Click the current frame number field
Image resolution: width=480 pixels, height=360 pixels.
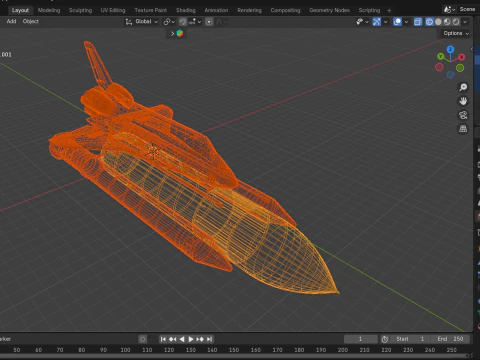[360, 339]
